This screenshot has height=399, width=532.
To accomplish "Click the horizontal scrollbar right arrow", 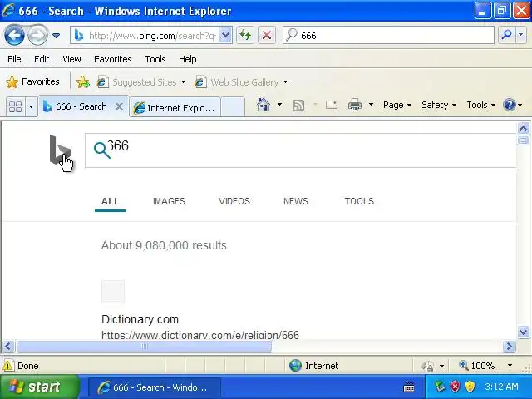I will tap(509, 347).
